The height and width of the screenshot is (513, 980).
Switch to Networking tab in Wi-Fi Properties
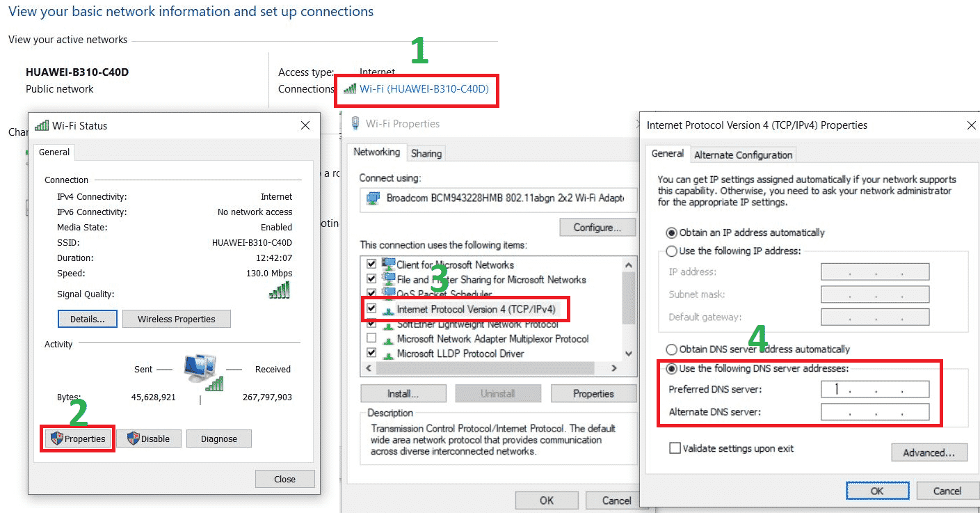[x=376, y=152]
